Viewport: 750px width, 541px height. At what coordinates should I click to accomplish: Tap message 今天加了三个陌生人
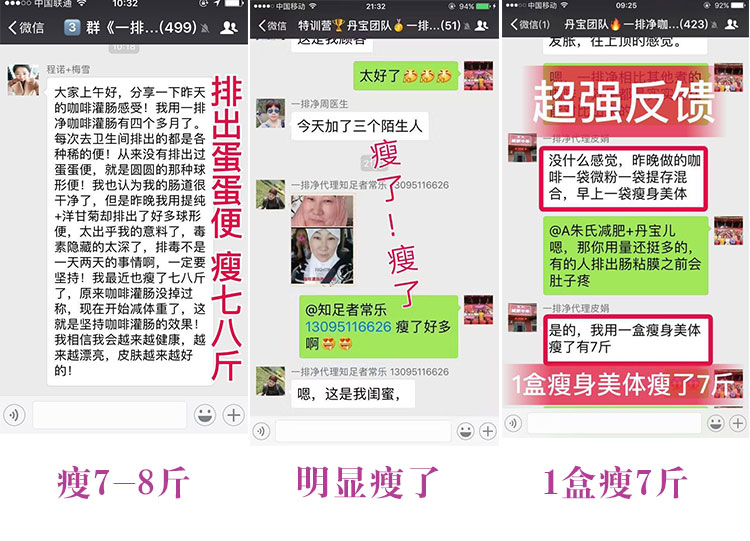[360, 126]
